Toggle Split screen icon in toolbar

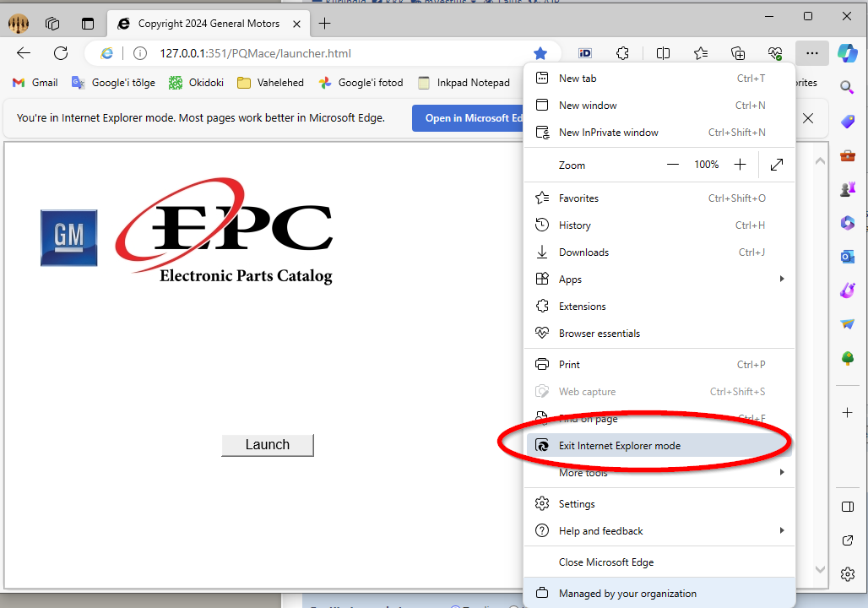pos(663,53)
